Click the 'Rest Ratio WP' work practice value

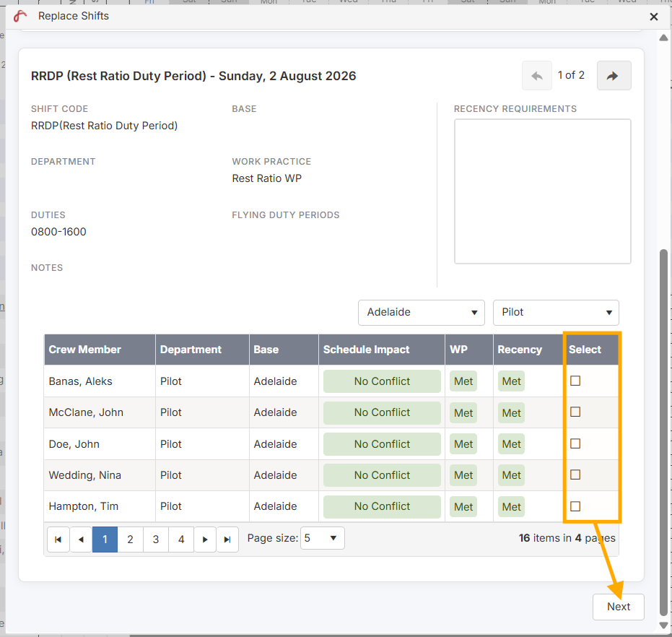267,178
